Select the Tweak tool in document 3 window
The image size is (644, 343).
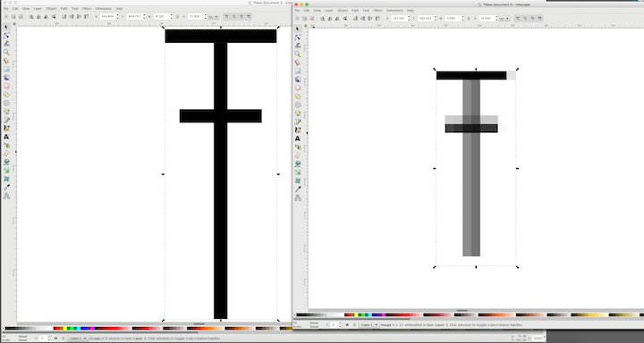pyautogui.click(x=6, y=44)
